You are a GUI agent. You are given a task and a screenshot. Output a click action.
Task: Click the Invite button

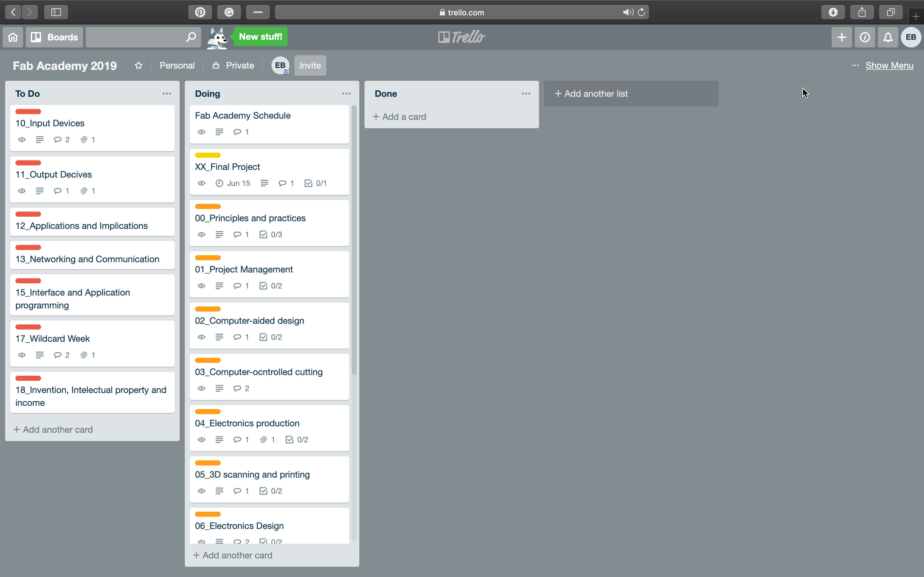[310, 66]
